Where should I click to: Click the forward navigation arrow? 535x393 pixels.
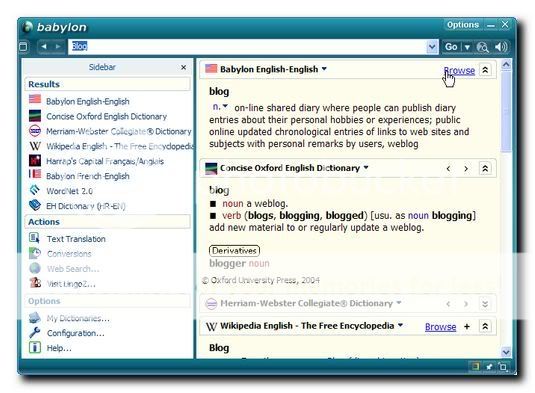(58, 46)
